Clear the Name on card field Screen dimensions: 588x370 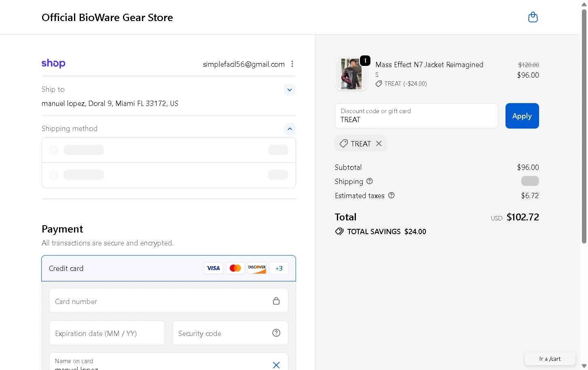click(276, 365)
